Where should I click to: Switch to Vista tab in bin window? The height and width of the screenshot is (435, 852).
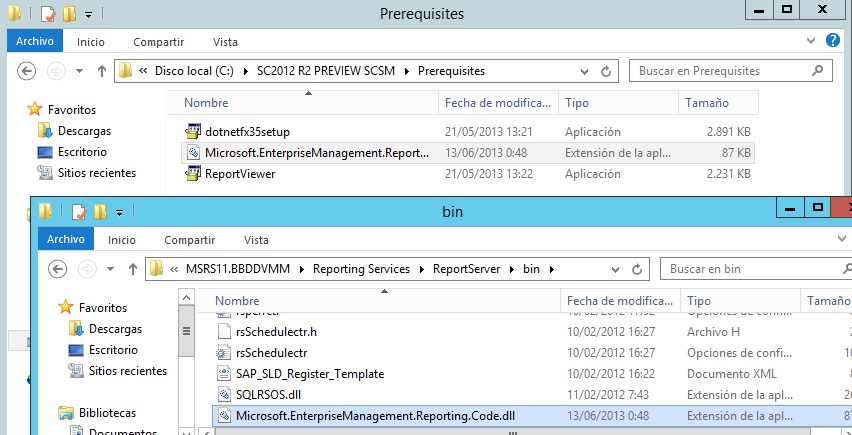click(x=256, y=240)
